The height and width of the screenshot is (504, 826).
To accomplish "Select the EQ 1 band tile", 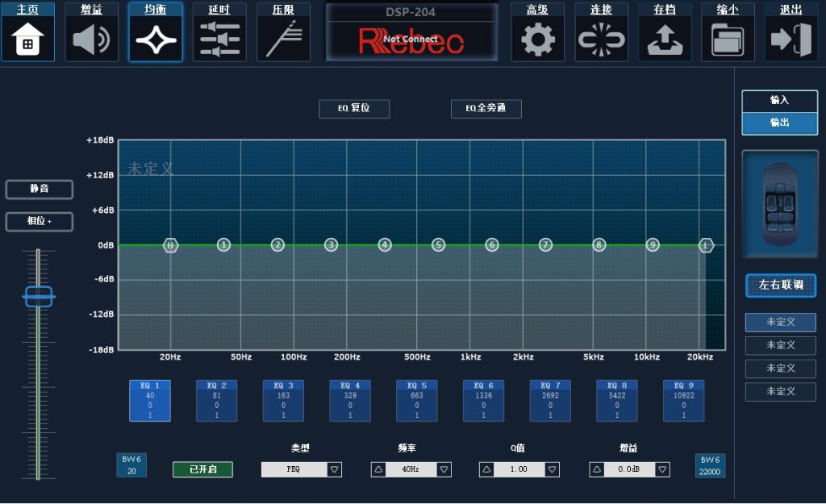I will (150, 400).
